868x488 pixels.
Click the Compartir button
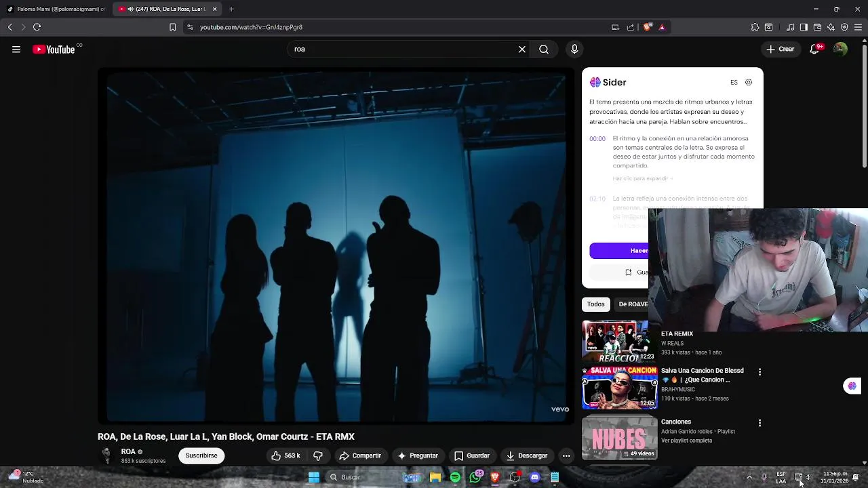pyautogui.click(x=360, y=455)
